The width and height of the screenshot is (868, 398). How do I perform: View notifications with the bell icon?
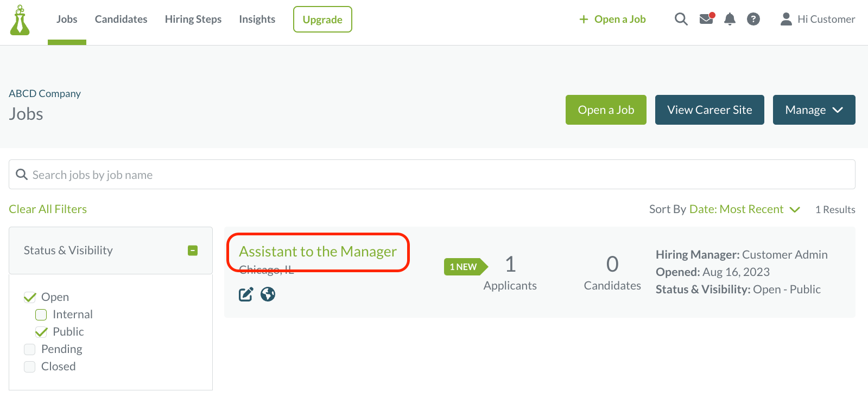[730, 19]
